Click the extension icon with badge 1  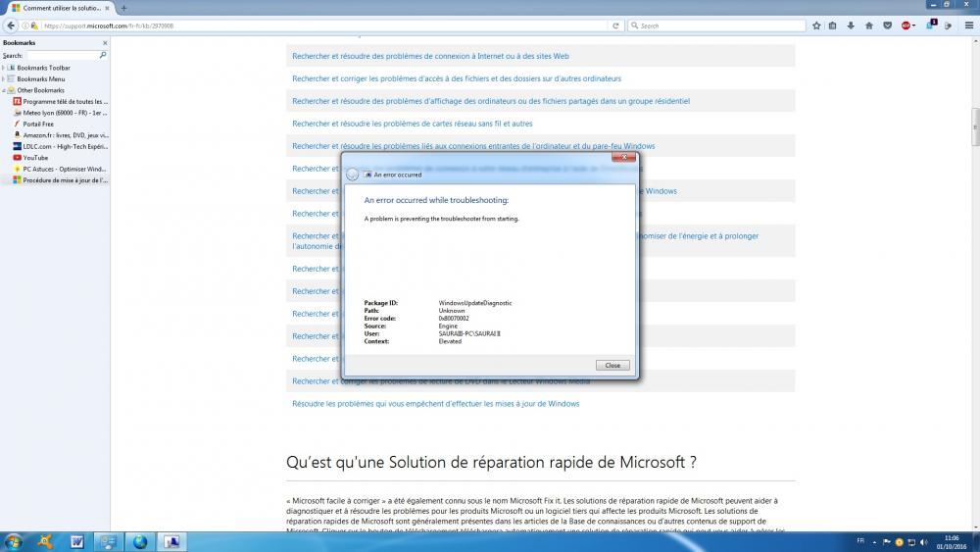[x=931, y=25]
